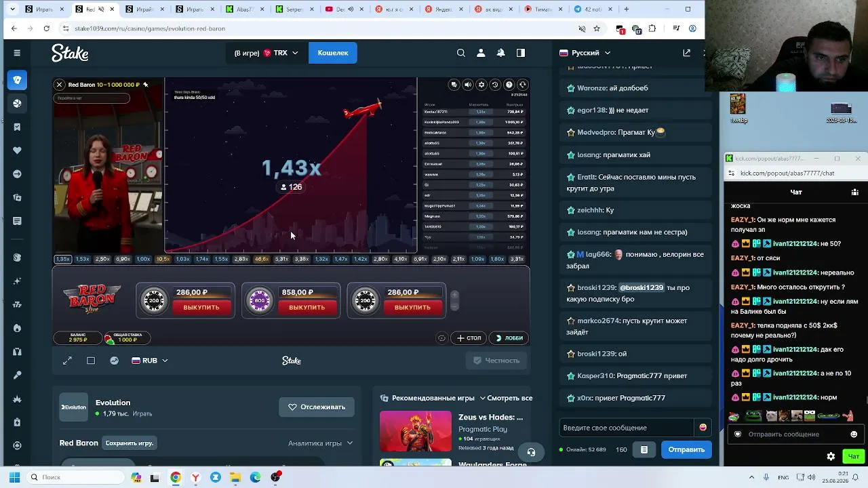Return to the ЛОББИ lobby
Screen dimensions: 868x488
coord(510,338)
